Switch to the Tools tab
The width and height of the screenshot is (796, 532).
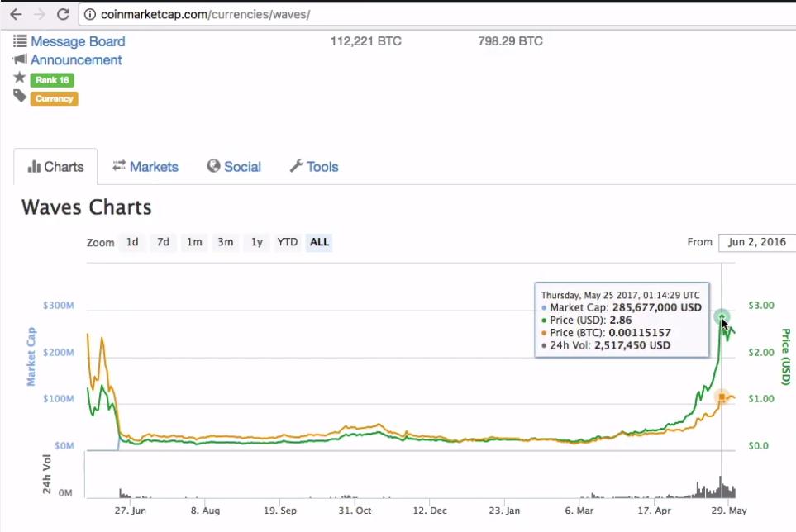click(314, 167)
